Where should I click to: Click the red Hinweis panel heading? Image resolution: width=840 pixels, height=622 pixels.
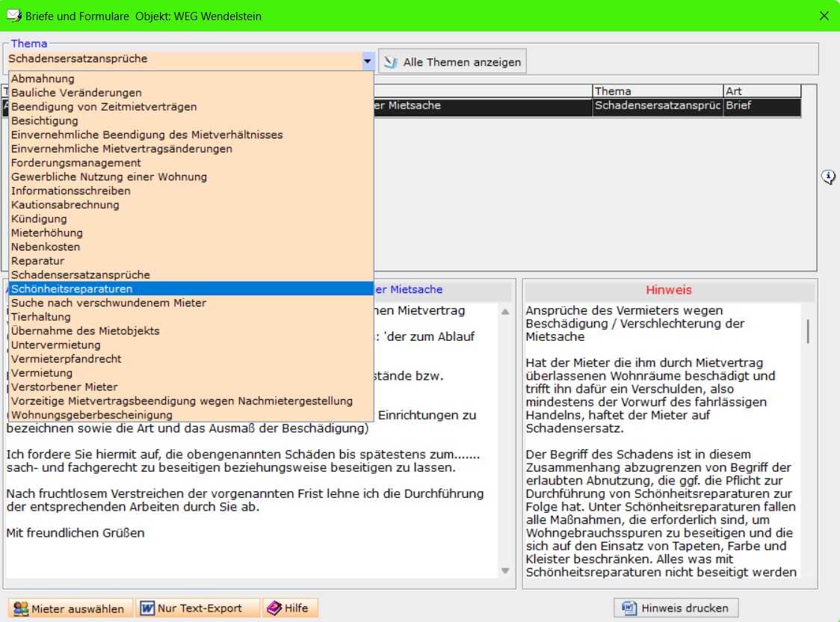click(669, 290)
